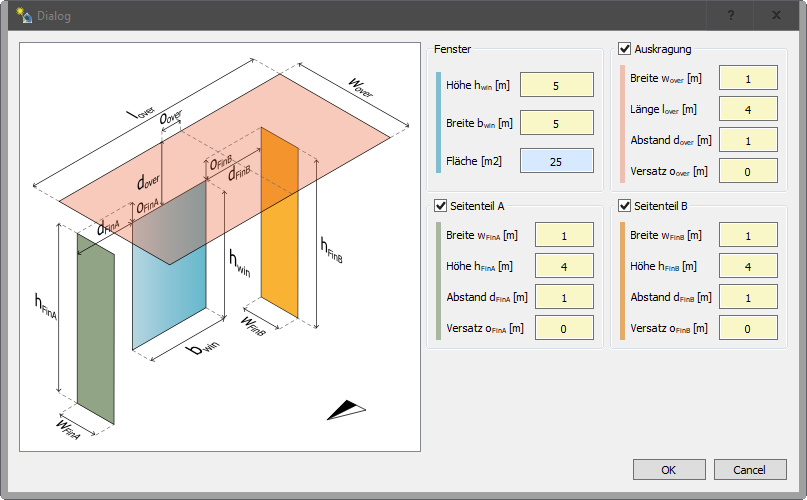The image size is (807, 500).
Task: Click the 'hwin' dimension label in diagram
Action: 240,264
